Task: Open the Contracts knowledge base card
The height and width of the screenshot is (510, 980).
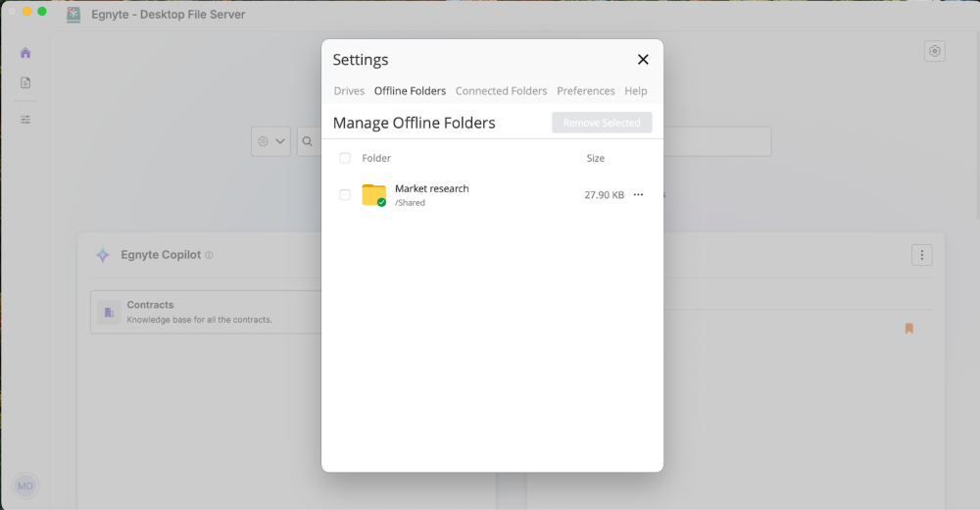Action: click(x=206, y=312)
